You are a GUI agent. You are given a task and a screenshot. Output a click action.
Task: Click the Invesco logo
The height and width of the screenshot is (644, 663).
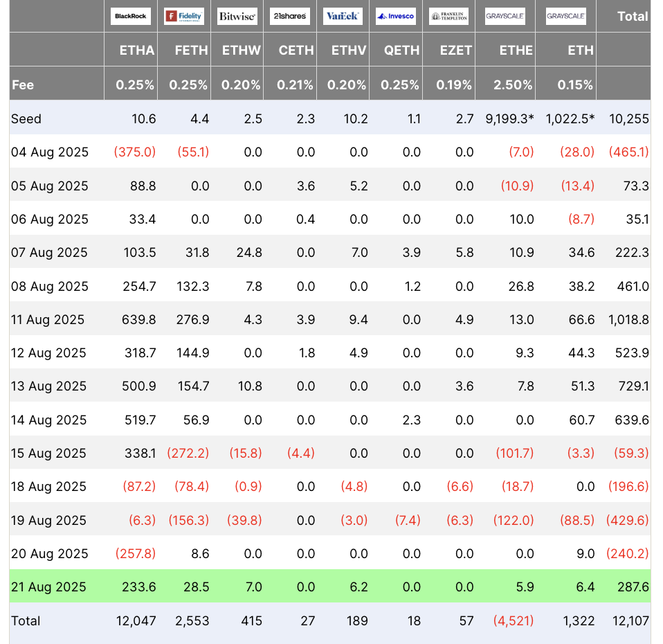tap(396, 16)
